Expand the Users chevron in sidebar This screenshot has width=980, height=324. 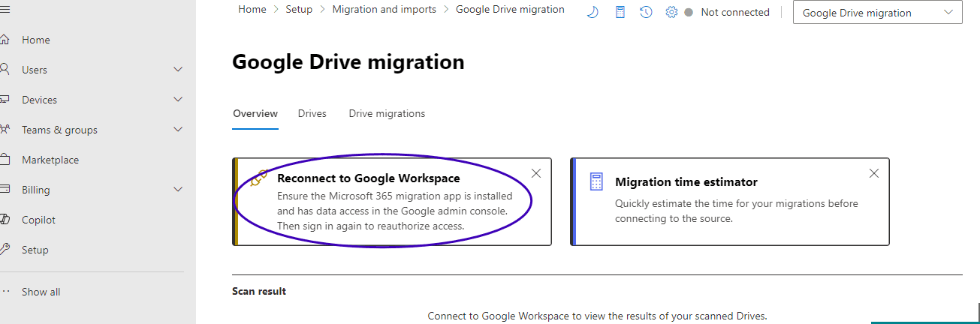[x=178, y=70]
